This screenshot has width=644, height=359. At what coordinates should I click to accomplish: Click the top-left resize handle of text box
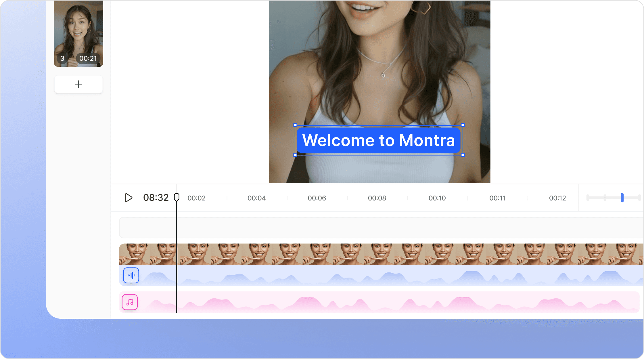[295, 125]
